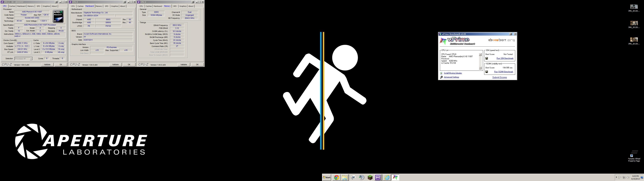Click OK in the Memory CPU-Z window
The width and height of the screenshot is (644, 181).
[197, 65]
